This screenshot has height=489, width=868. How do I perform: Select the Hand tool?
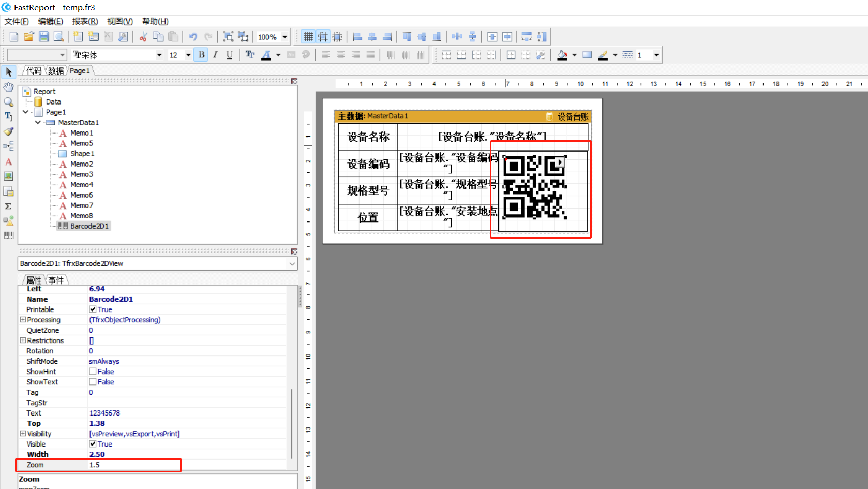[9, 87]
